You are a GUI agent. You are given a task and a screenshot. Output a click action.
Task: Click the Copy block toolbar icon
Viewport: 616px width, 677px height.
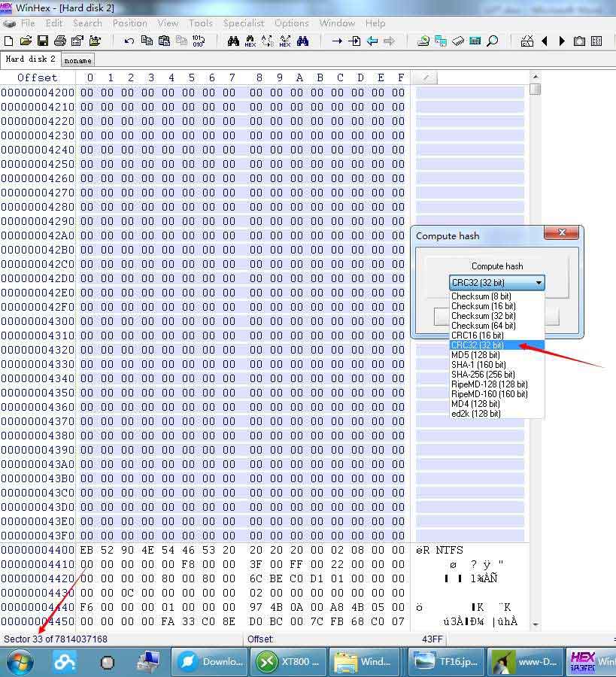(x=147, y=41)
